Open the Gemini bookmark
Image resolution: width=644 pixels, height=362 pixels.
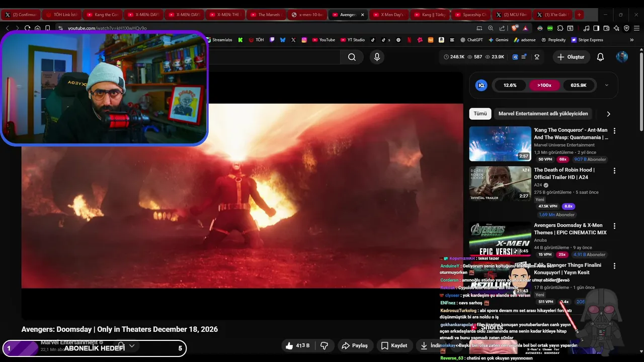click(498, 40)
